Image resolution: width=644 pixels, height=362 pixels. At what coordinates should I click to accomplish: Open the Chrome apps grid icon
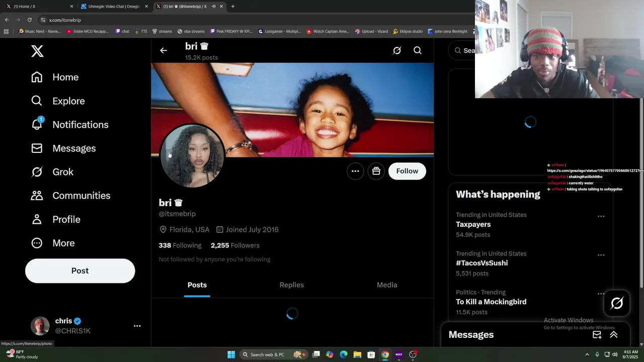coord(6,31)
